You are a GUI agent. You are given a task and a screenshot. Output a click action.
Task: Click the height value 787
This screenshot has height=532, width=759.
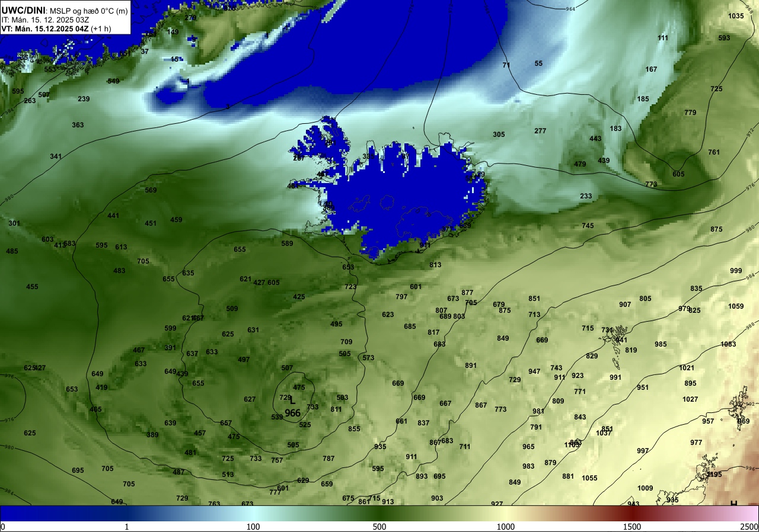[329, 459]
